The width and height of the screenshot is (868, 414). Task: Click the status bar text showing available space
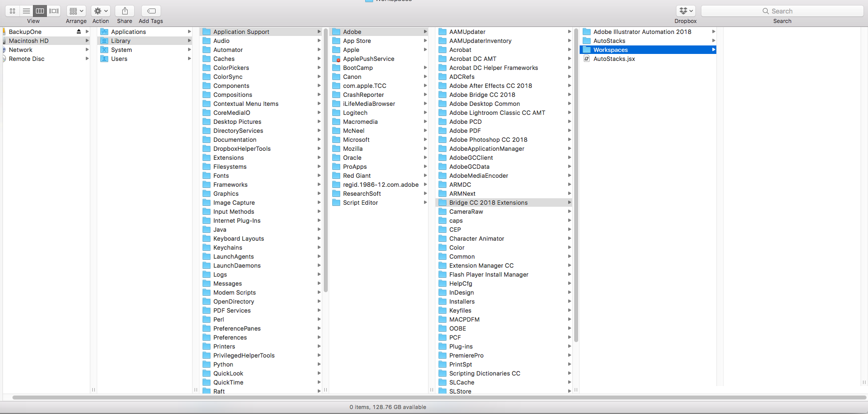click(x=388, y=407)
